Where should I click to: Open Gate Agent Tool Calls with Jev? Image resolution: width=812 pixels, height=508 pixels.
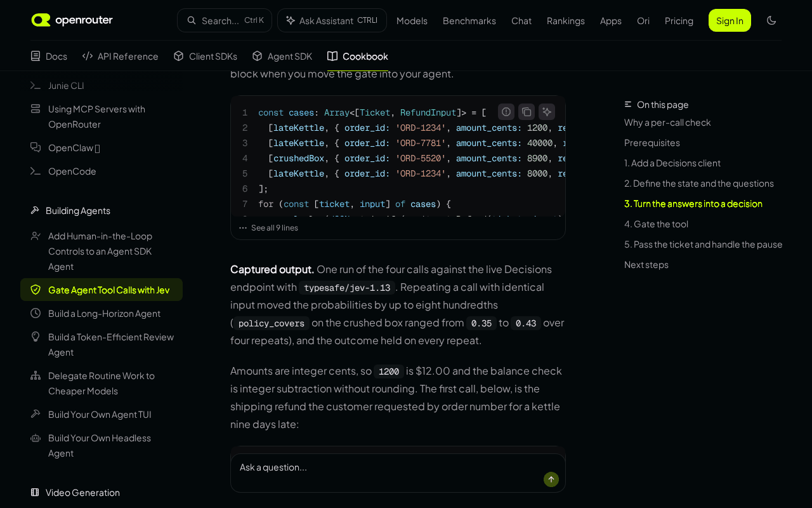101,290
